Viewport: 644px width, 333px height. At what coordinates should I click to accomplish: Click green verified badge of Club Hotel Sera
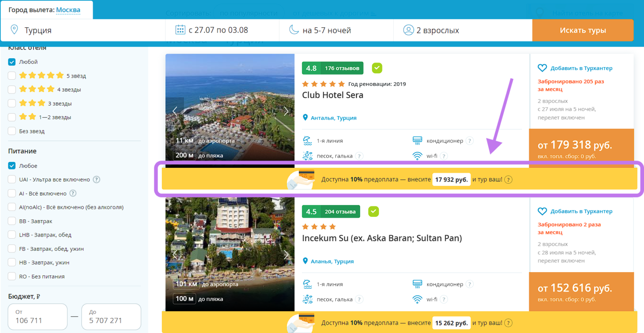point(377,68)
